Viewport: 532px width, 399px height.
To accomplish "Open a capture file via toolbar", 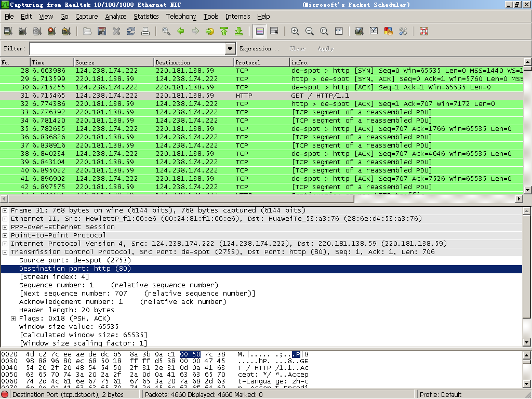I will click(x=87, y=32).
